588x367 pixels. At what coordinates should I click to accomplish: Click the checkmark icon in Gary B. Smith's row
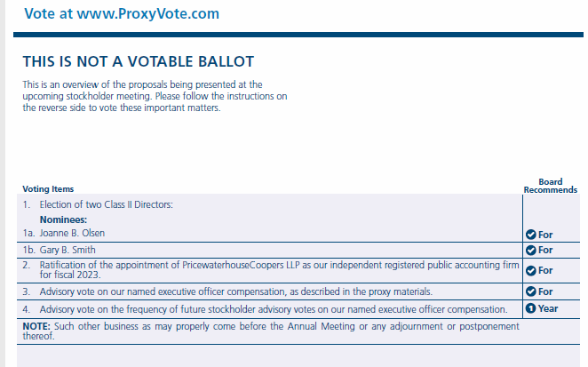click(x=531, y=250)
